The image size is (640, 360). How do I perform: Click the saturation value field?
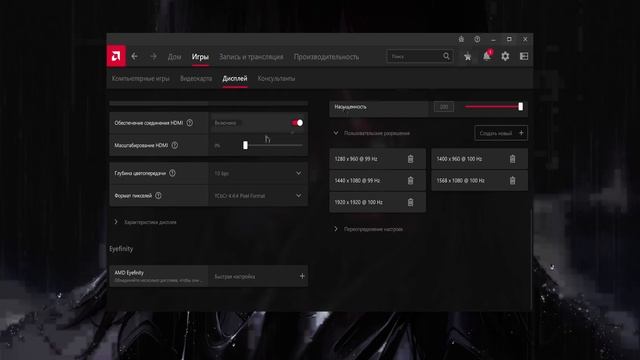pyautogui.click(x=444, y=107)
